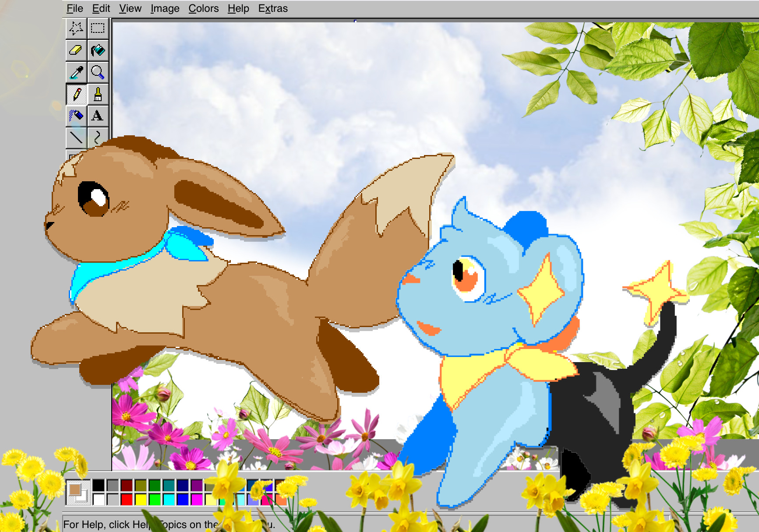The image size is (759, 532).
Task: Pick the black palette swatch
Action: point(99,485)
